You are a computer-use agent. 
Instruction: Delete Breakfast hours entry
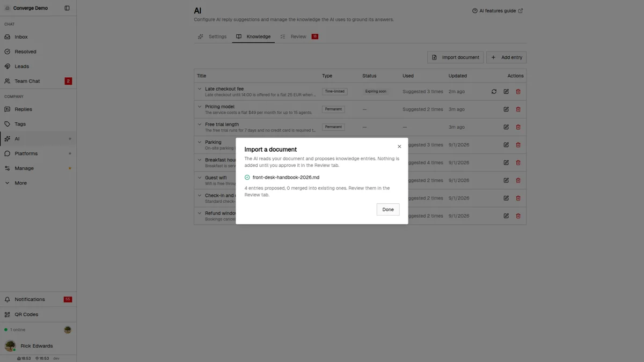coord(518,162)
